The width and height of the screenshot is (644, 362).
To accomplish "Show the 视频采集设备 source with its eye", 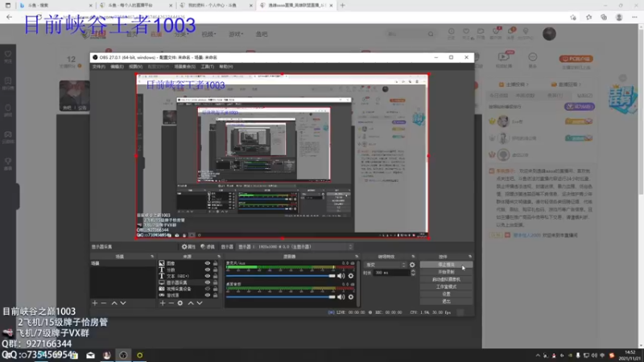I will (208, 289).
